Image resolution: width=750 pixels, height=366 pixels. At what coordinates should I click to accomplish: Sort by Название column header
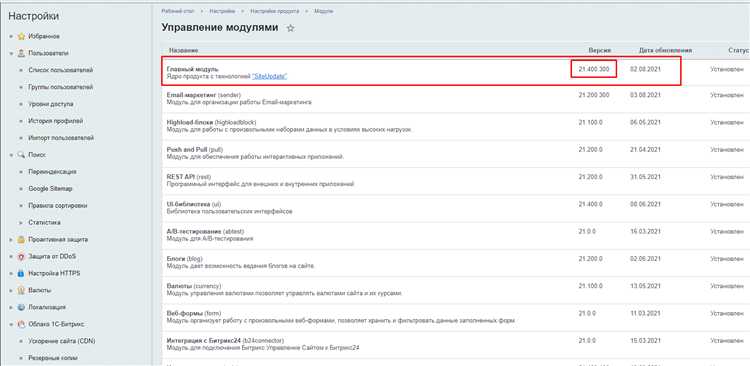[184, 50]
